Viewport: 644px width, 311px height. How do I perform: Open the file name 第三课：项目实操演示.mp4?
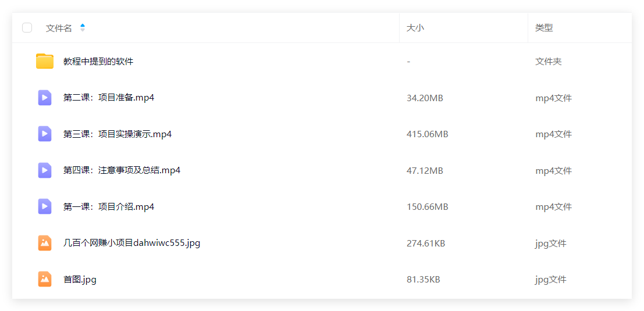[x=118, y=134]
